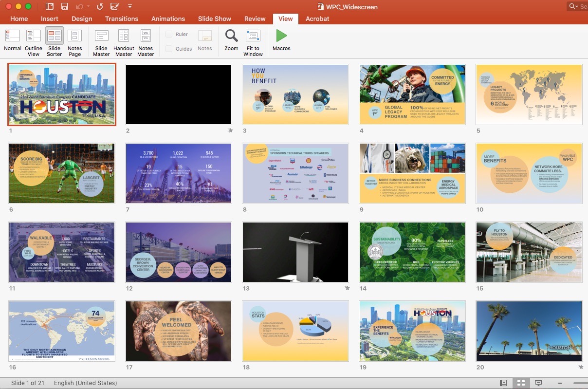The image size is (588, 389).
Task: Switch to the Transitions ribbon tab
Action: pyautogui.click(x=121, y=19)
